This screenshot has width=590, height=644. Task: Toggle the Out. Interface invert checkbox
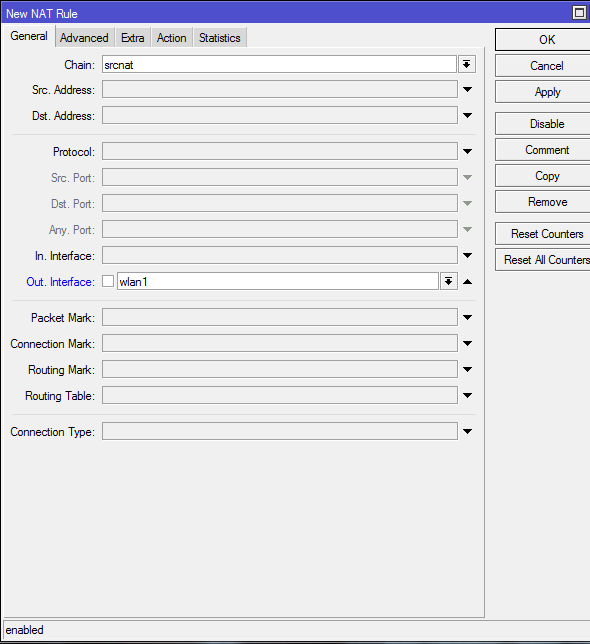(108, 281)
